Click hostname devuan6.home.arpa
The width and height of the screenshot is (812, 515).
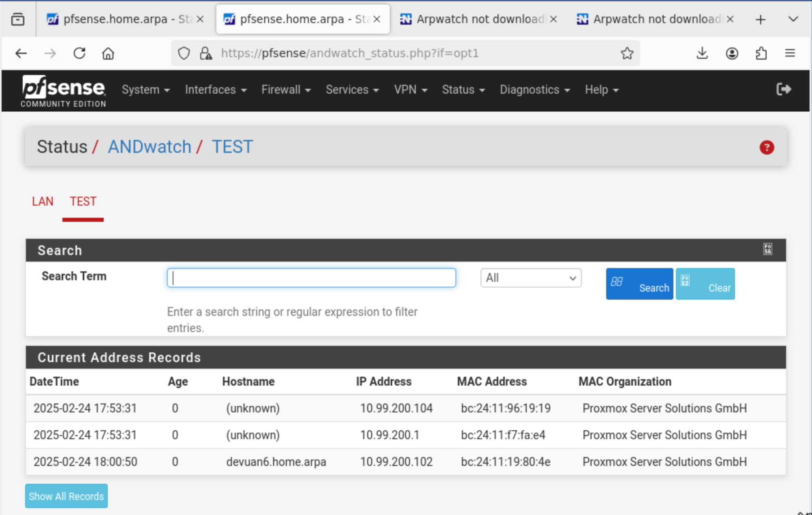click(x=276, y=461)
